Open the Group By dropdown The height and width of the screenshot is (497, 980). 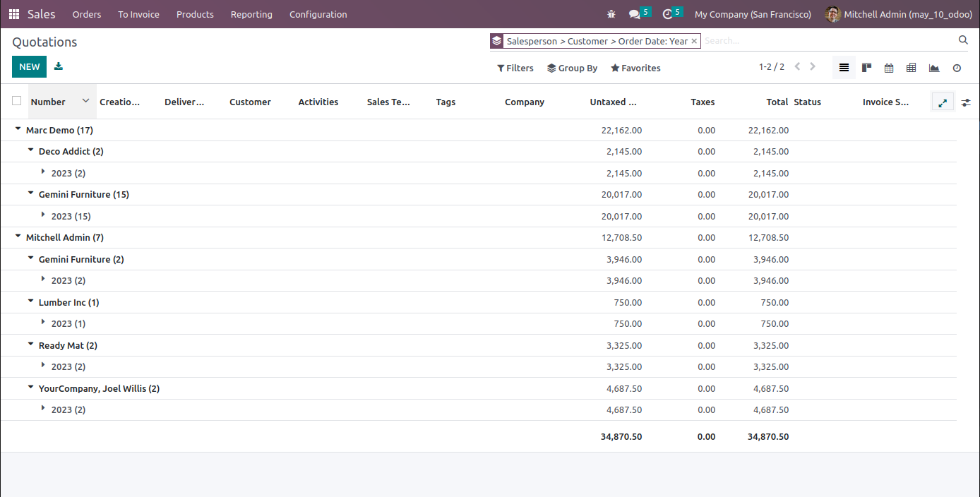click(572, 68)
